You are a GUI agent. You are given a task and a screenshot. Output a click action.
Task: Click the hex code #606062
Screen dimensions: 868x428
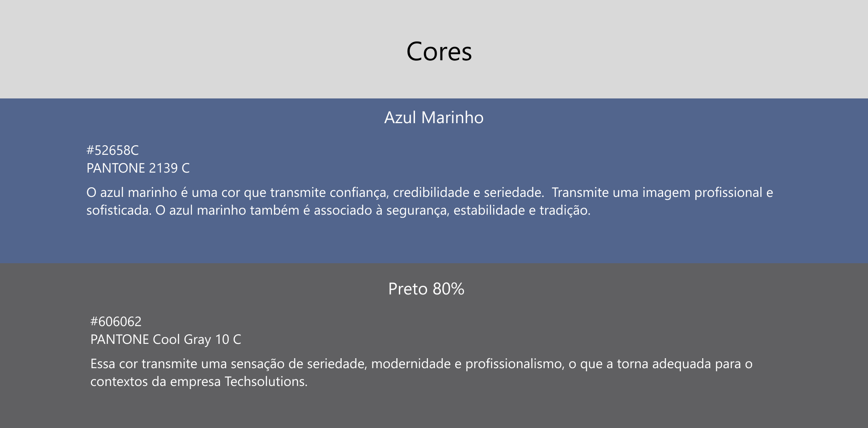click(116, 322)
